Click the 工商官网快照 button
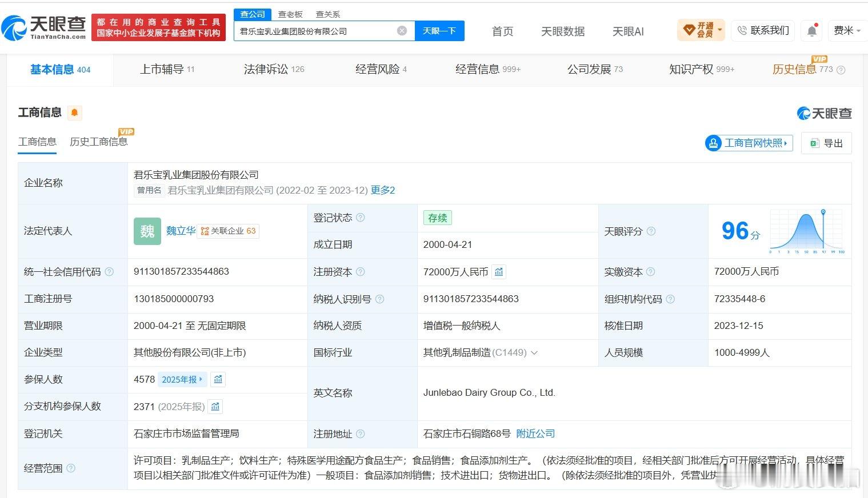Viewport: 868px width, 498px height. [749, 143]
